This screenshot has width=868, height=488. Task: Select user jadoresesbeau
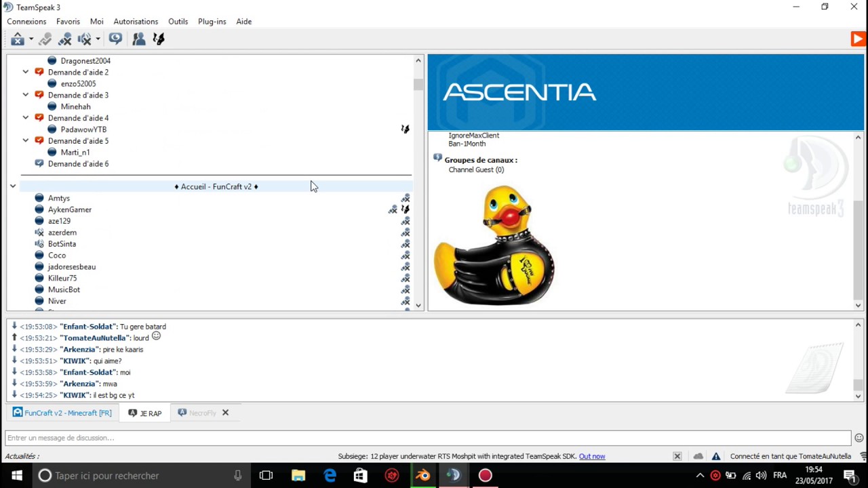[72, 267]
